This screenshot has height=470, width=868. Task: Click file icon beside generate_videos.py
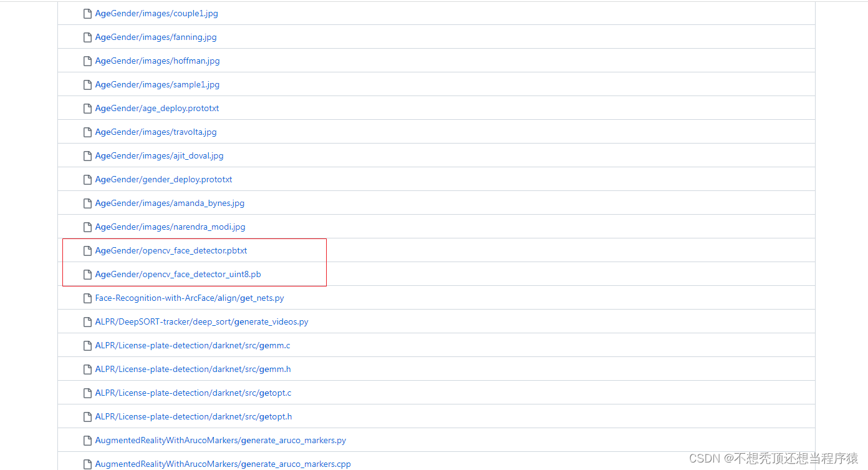tap(88, 321)
